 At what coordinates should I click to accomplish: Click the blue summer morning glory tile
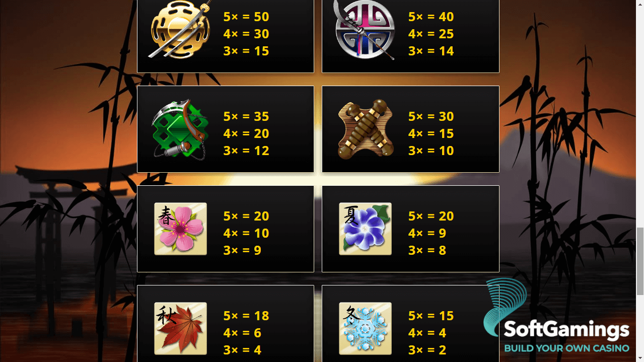tap(366, 229)
